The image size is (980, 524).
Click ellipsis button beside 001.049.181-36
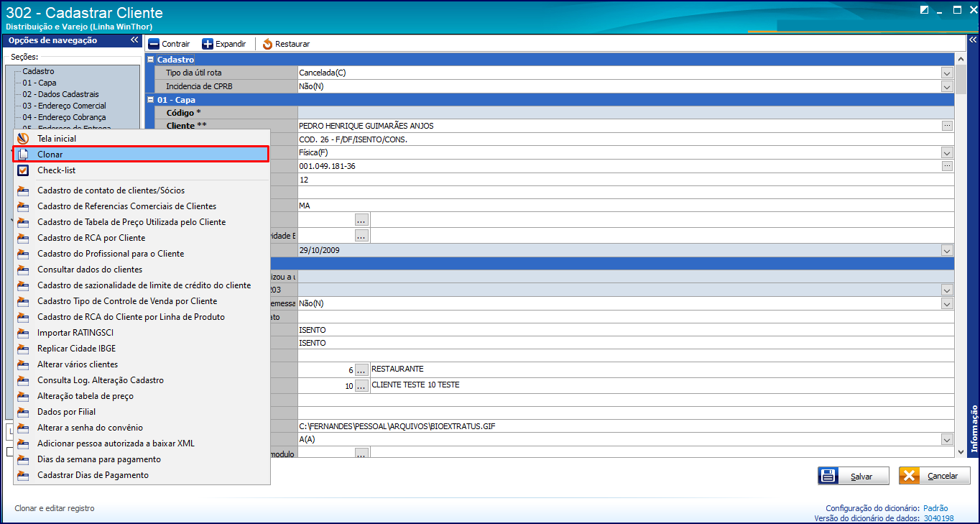pyautogui.click(x=947, y=166)
